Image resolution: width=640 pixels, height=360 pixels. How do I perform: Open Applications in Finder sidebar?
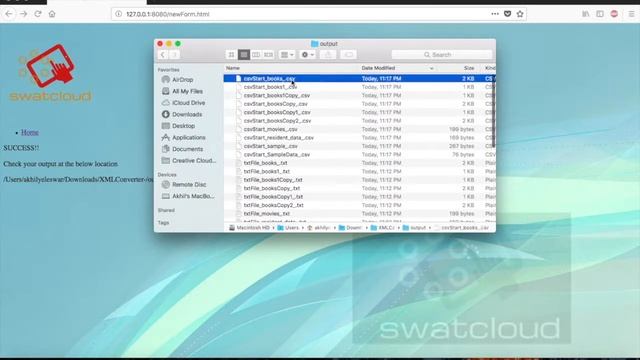(189, 138)
